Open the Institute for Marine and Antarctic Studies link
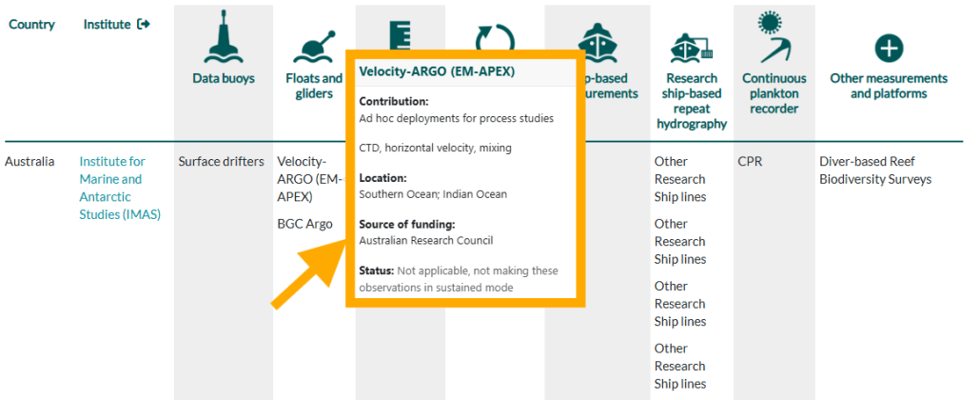Screen dimensions: 980x400 coord(111,188)
